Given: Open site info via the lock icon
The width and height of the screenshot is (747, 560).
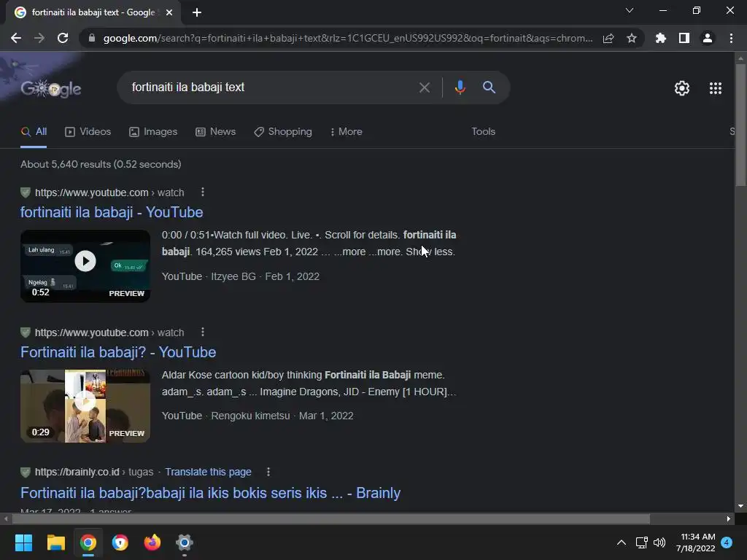Looking at the screenshot, I should (92, 38).
